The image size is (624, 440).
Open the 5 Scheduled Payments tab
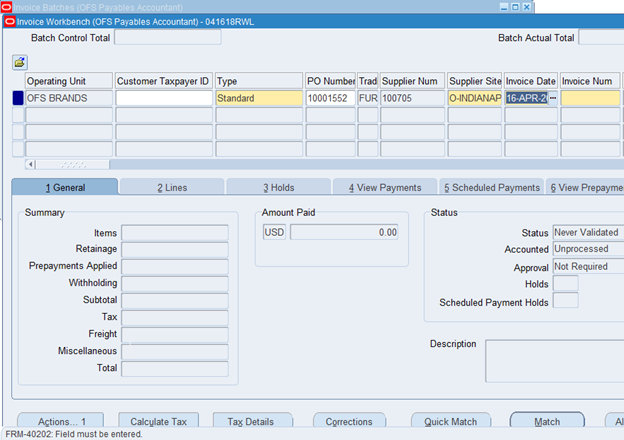click(492, 187)
